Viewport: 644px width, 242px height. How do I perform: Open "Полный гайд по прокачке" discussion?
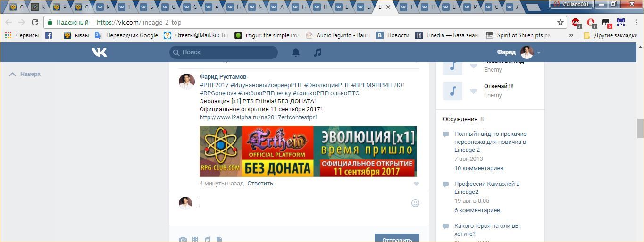click(490, 142)
